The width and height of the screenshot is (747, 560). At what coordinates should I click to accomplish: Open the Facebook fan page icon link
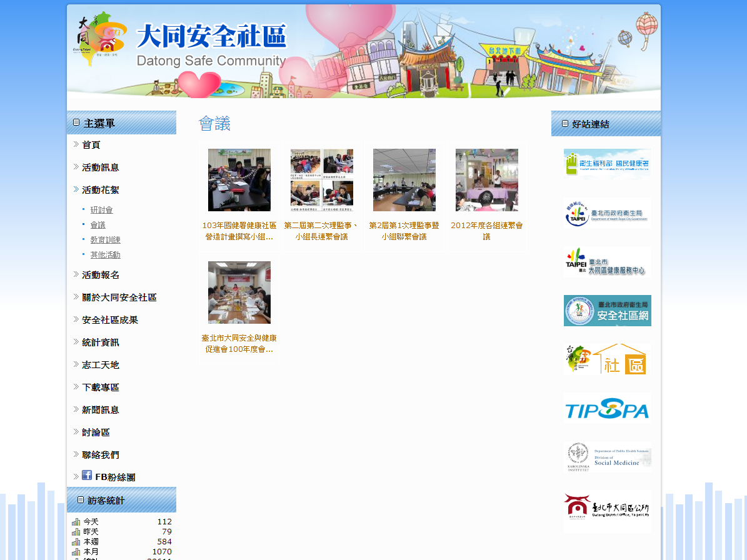point(87,476)
